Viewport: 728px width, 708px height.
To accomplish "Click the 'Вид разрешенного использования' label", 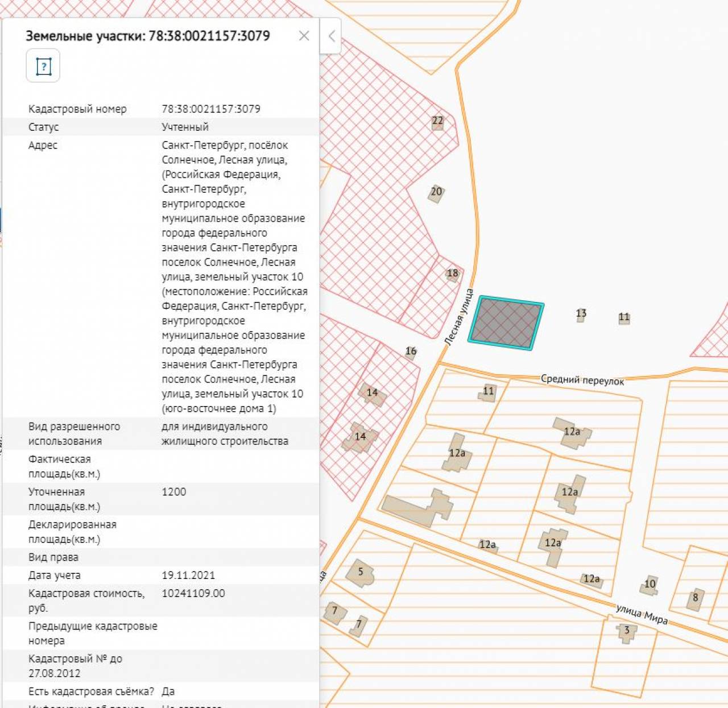I will 74,434.
